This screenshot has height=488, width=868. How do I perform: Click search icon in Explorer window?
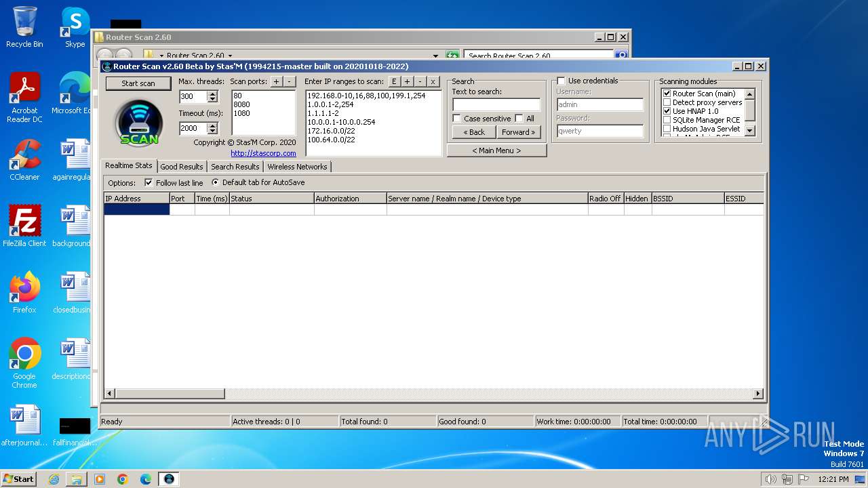coord(621,56)
